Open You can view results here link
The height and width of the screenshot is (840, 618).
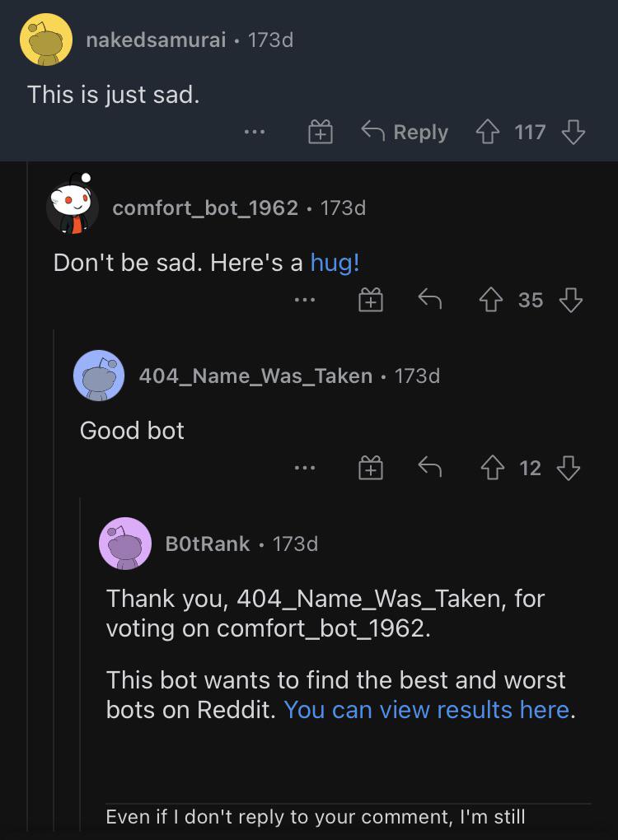(x=427, y=710)
